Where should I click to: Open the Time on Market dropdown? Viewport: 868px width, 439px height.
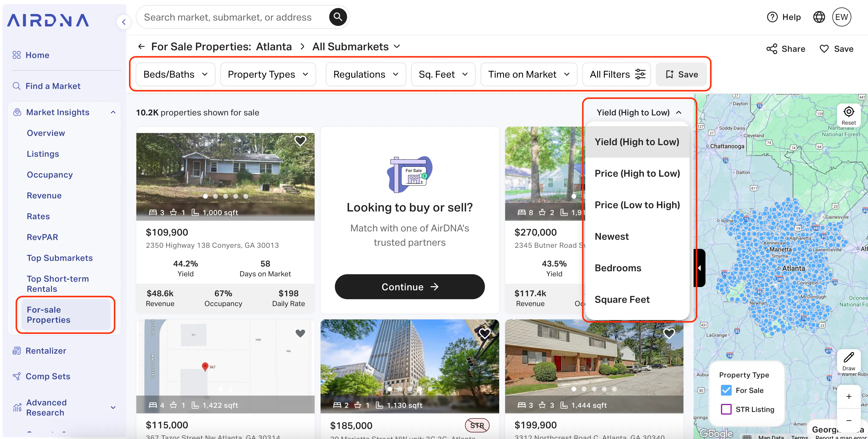[529, 74]
